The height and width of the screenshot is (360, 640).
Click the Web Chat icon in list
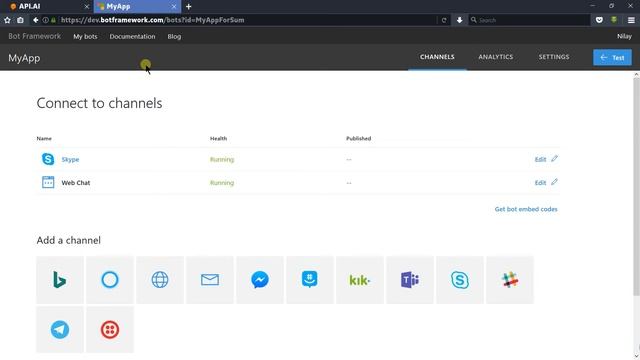click(x=48, y=182)
